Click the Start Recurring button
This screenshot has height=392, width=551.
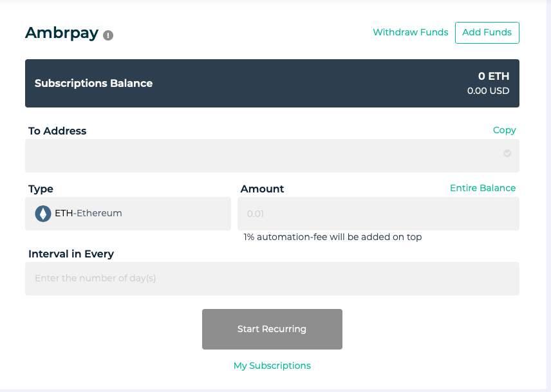272,329
